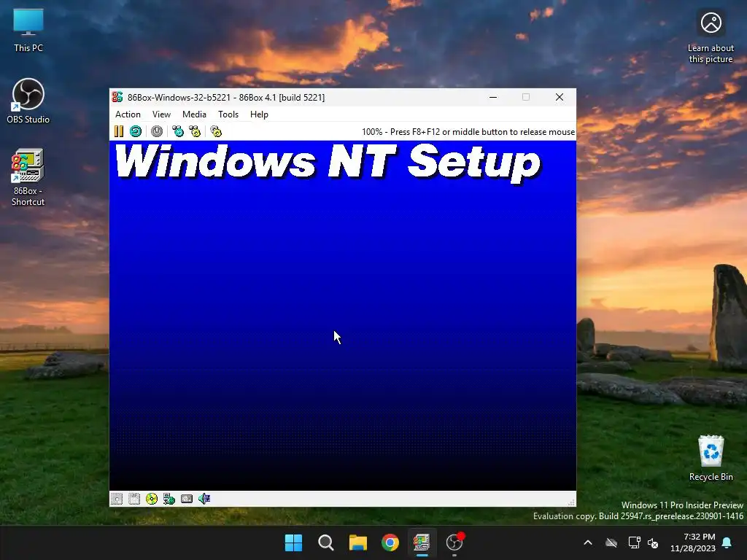Click the sound speaker status bar icon
The height and width of the screenshot is (560, 747).
point(204,499)
